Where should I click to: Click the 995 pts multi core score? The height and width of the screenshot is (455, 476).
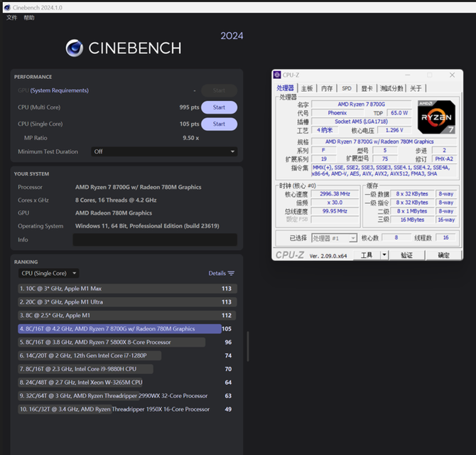click(x=189, y=107)
